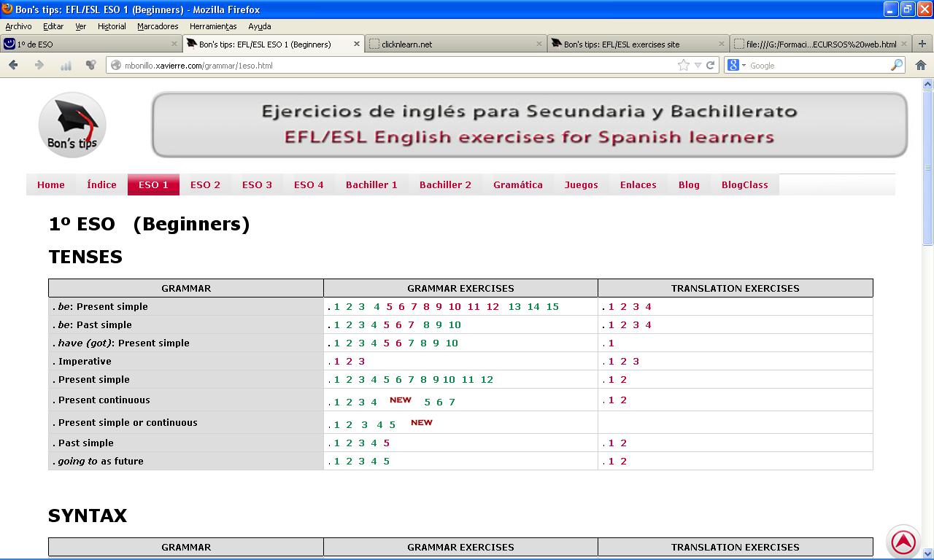Screen dimensions: 934x560
Task: Open Imperative grammar exercise 3
Action: pyautogui.click(x=362, y=361)
